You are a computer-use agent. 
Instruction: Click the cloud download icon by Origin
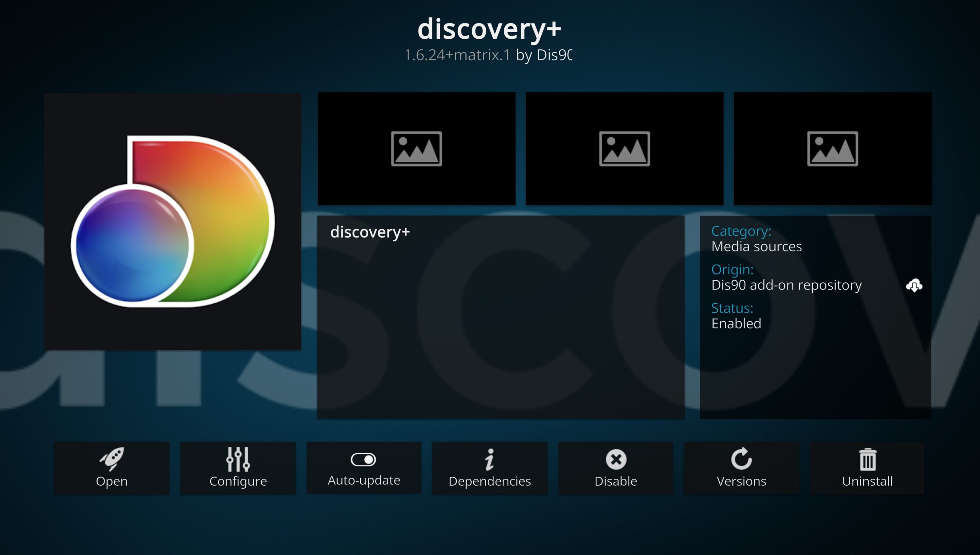coord(914,285)
